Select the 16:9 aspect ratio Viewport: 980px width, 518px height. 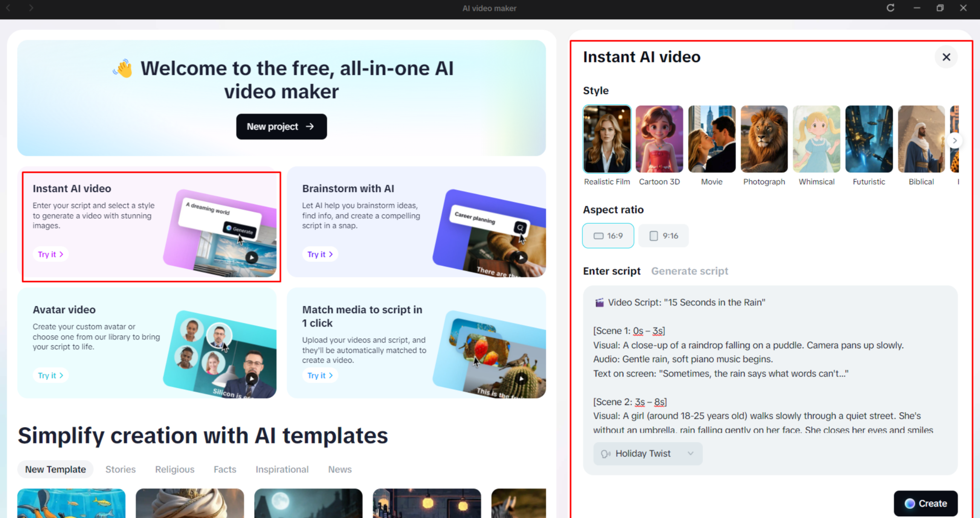pyautogui.click(x=608, y=236)
